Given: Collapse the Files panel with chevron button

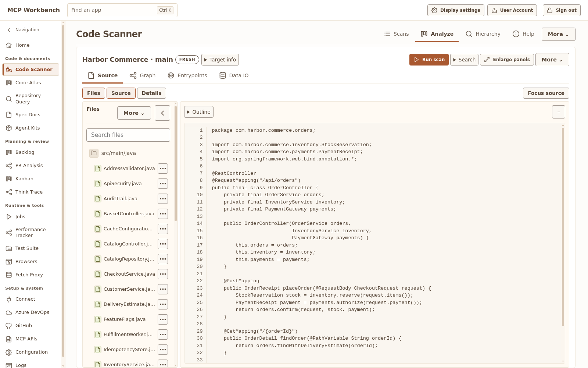Looking at the screenshot, I should (162, 113).
